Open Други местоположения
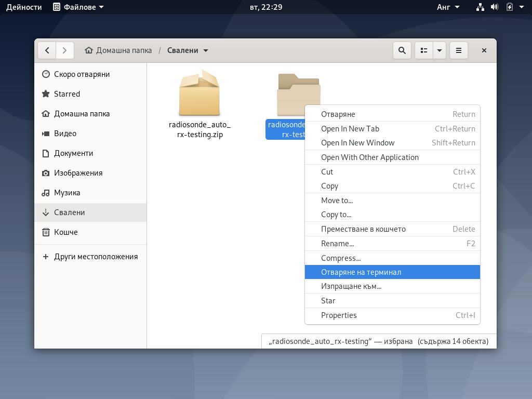This screenshot has width=532, height=399. [x=90, y=257]
